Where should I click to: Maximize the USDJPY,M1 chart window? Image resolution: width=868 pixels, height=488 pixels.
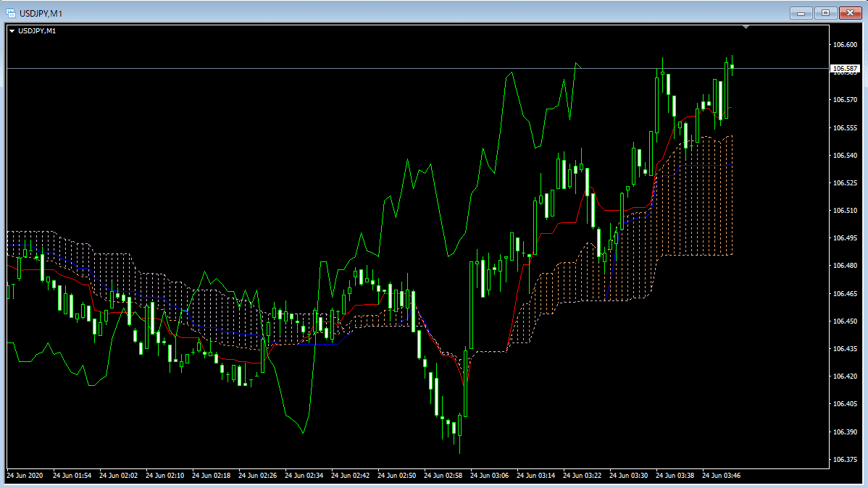tap(825, 12)
